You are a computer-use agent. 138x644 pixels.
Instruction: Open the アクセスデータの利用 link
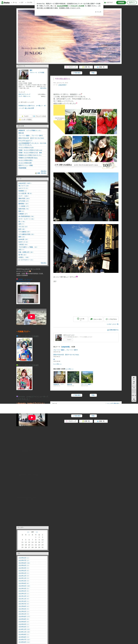pos(77,6)
